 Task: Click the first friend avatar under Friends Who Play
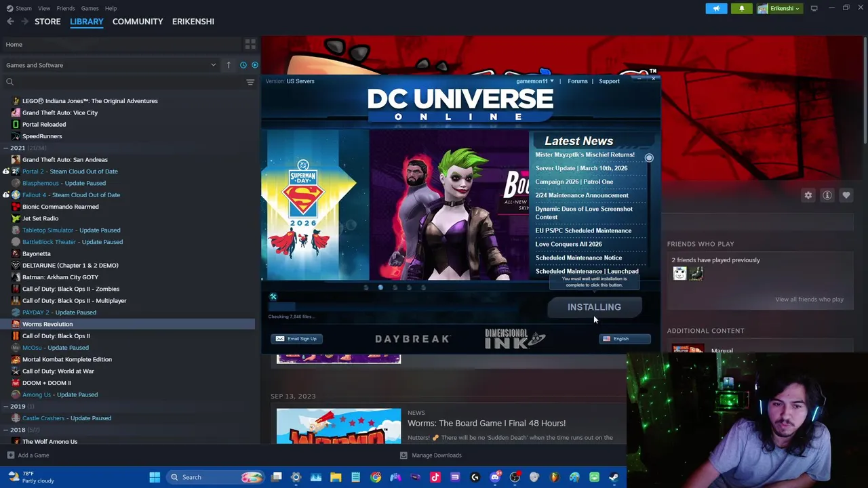679,273
